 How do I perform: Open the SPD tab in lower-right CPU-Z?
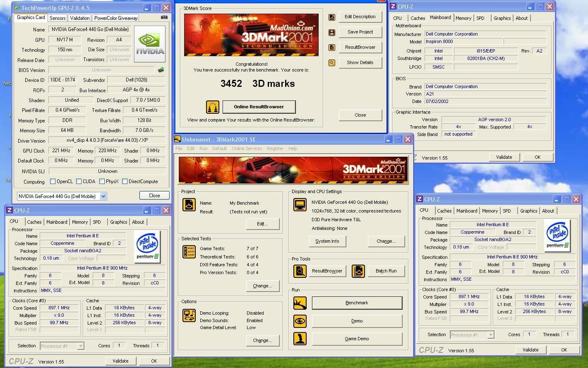507,211
